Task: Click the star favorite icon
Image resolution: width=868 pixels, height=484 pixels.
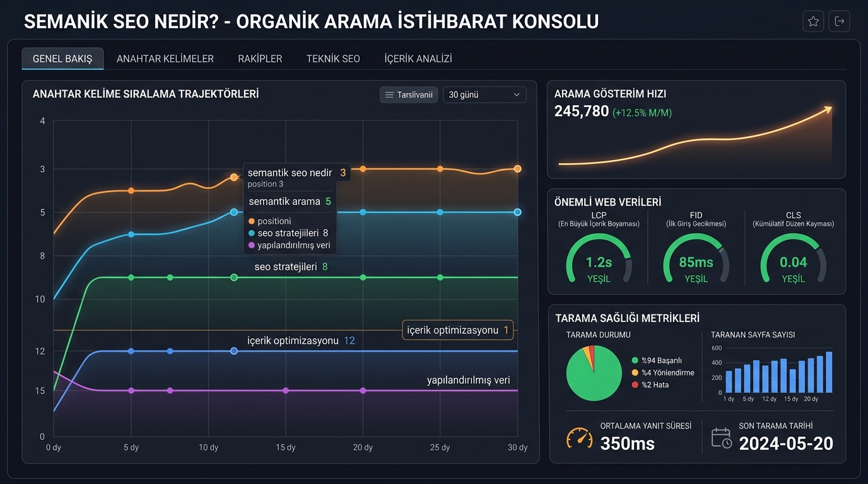Action: click(x=813, y=21)
